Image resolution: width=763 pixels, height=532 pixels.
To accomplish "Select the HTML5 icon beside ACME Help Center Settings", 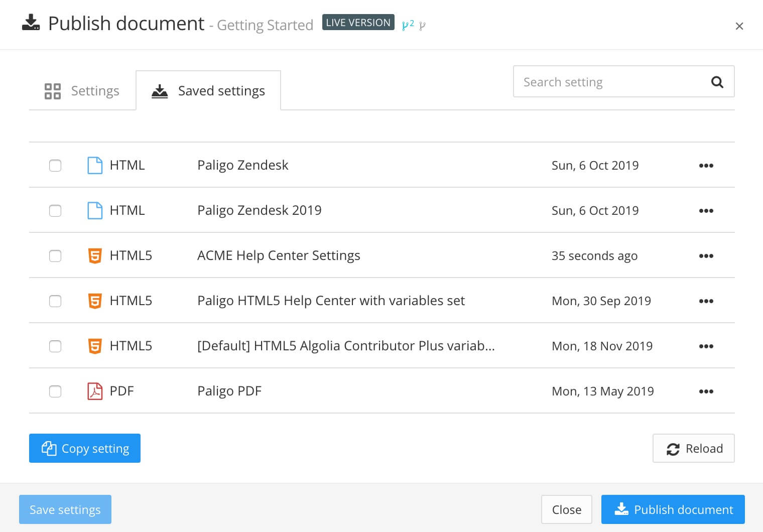I will [94, 255].
